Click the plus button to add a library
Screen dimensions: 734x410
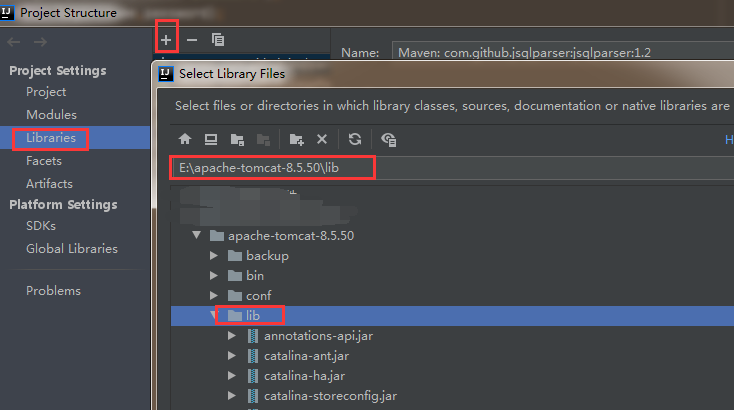[166, 40]
